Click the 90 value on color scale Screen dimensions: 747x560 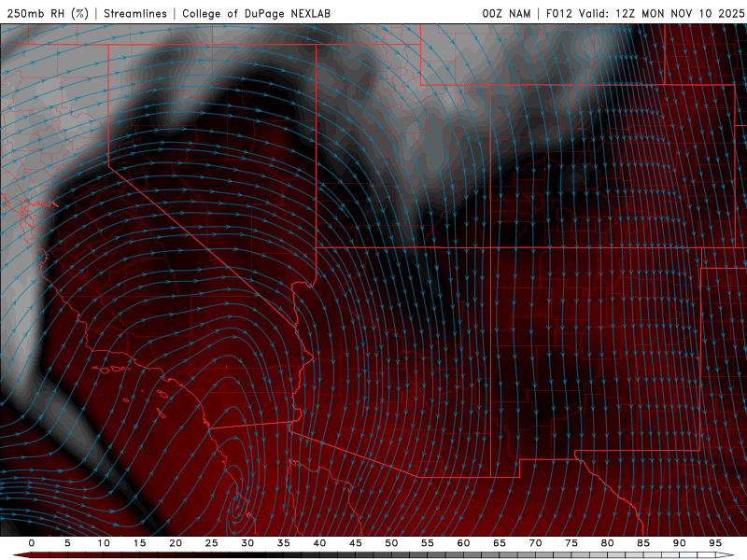coord(679,543)
